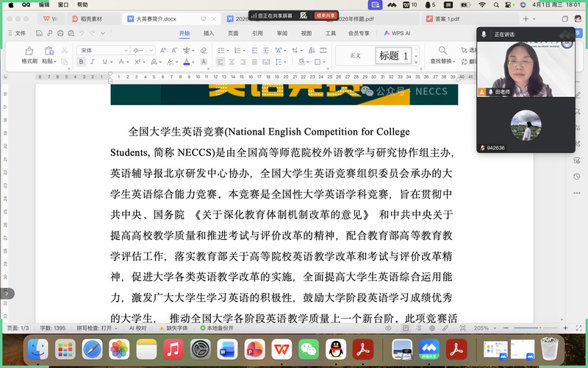The width and height of the screenshot is (588, 368).
Task: Click the zoom out minus icon
Action: (x=506, y=328)
